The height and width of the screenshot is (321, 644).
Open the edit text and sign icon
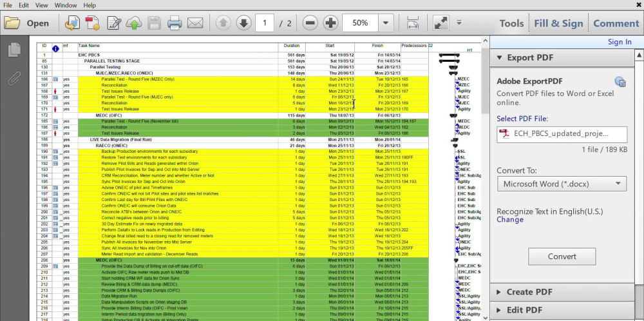click(114, 23)
